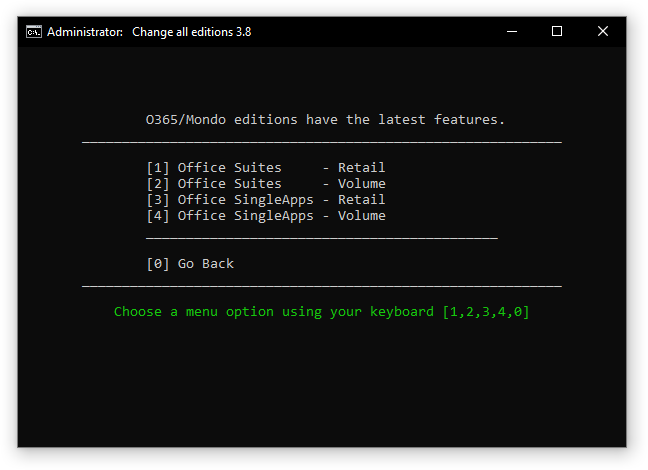Click the Go Back option text
This screenshot has width=648, height=470.
[205, 264]
